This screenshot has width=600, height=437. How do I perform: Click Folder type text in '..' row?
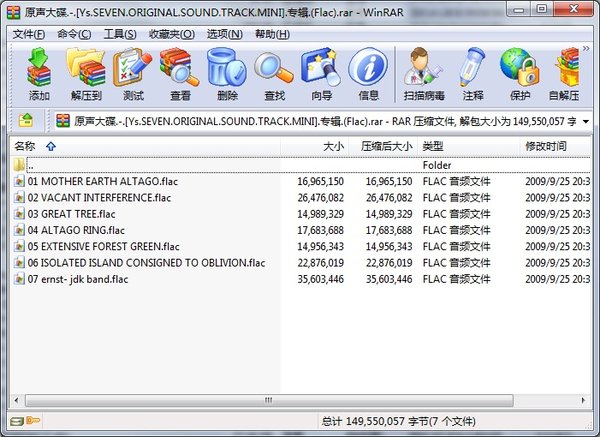[437, 165]
